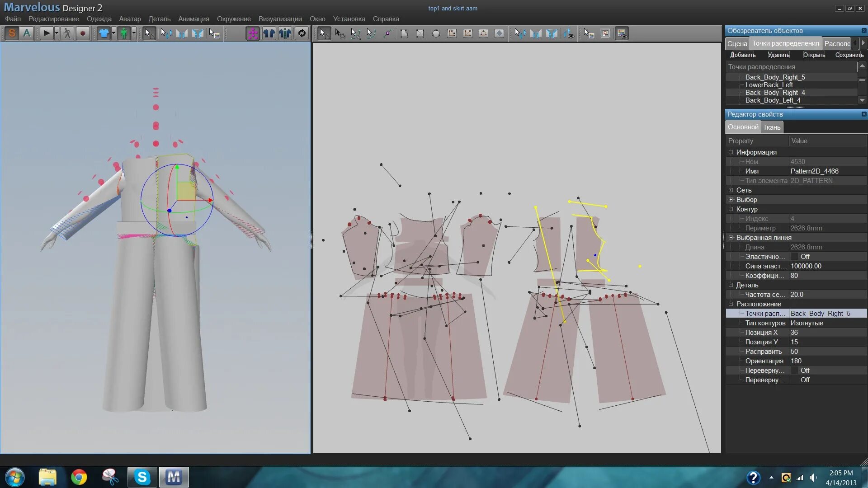Select the circle pattern creation tool
Screen dimensions: 868x488
click(436, 33)
